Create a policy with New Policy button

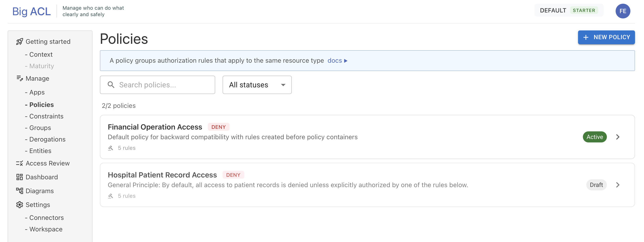click(606, 37)
